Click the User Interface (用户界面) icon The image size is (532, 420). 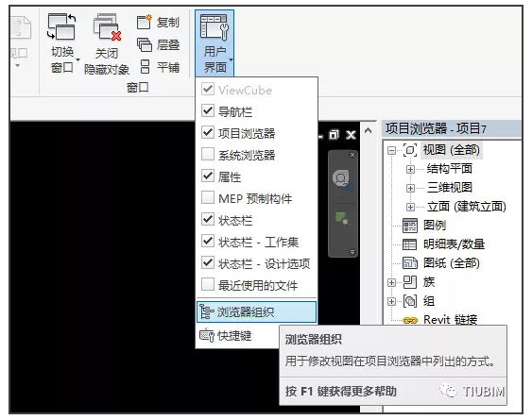click(215, 27)
